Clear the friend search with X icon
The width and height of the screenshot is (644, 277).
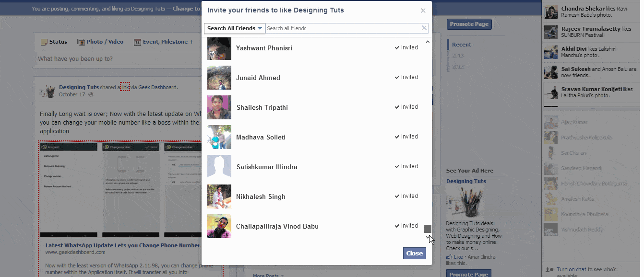click(x=424, y=28)
